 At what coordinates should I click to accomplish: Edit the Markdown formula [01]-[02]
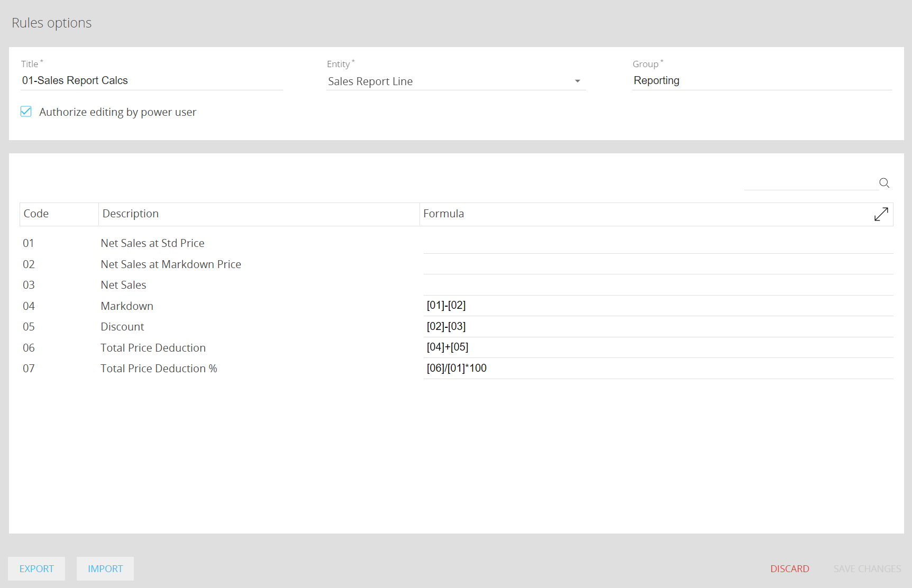658,306
